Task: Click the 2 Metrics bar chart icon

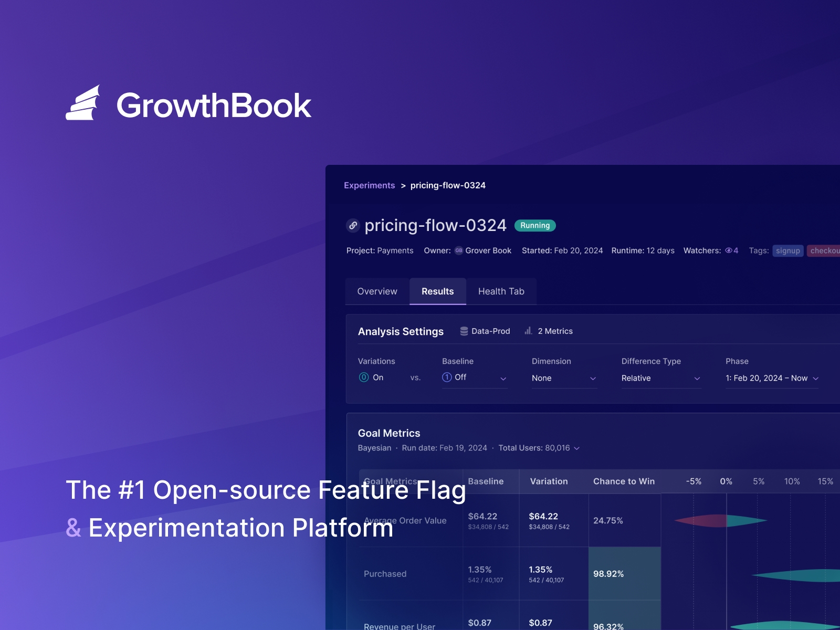Action: click(x=528, y=331)
